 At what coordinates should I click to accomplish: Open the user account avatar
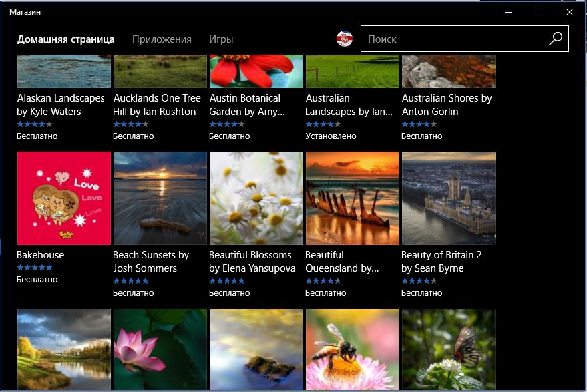coord(345,39)
